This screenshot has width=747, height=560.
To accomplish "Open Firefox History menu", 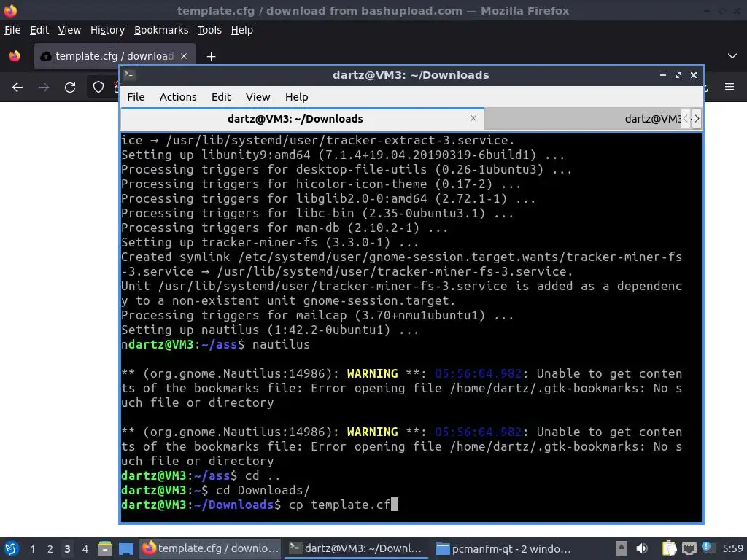I will point(107,30).
